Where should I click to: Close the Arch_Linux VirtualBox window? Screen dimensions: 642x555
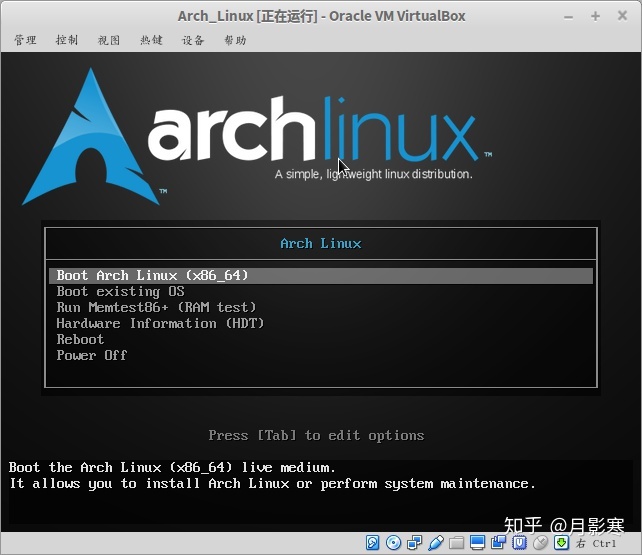point(622,16)
